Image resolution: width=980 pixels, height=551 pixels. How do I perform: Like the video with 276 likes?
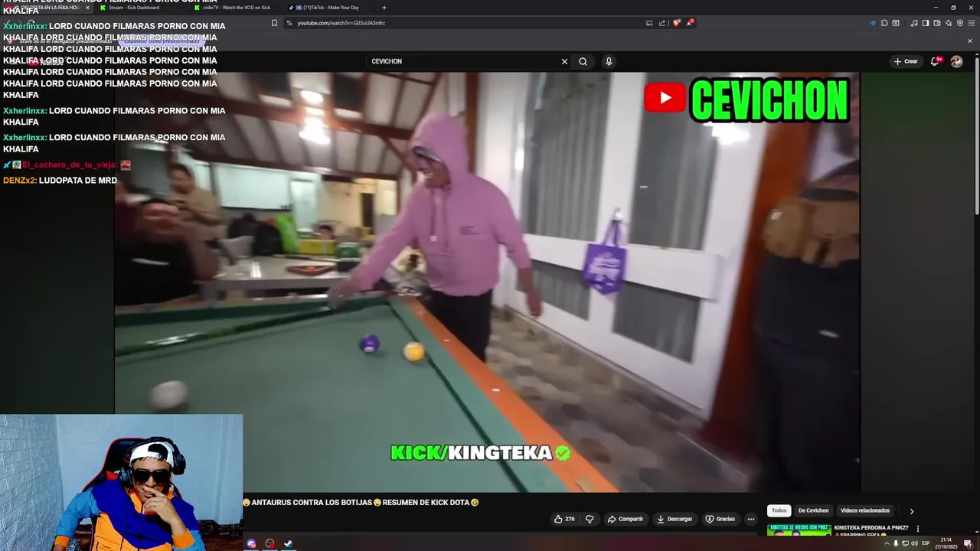tap(564, 519)
